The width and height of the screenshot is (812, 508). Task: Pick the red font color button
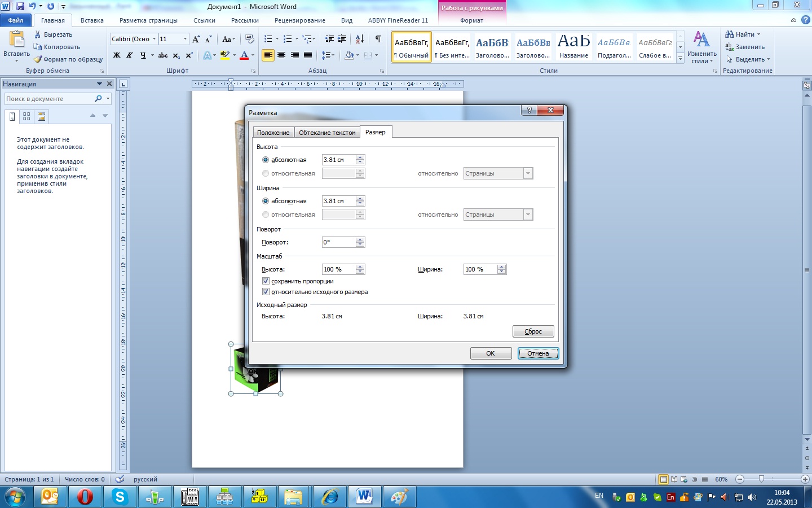click(x=244, y=55)
